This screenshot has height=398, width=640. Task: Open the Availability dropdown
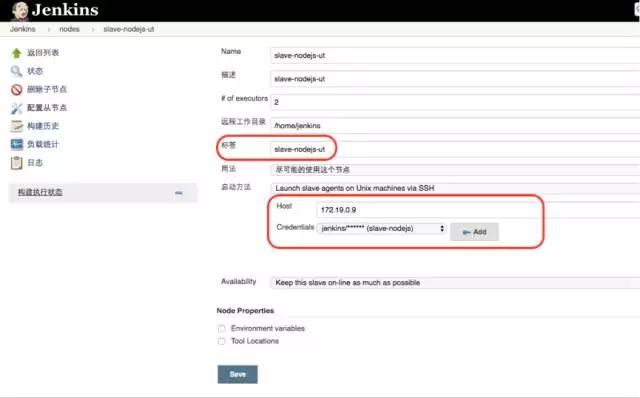tap(455, 282)
